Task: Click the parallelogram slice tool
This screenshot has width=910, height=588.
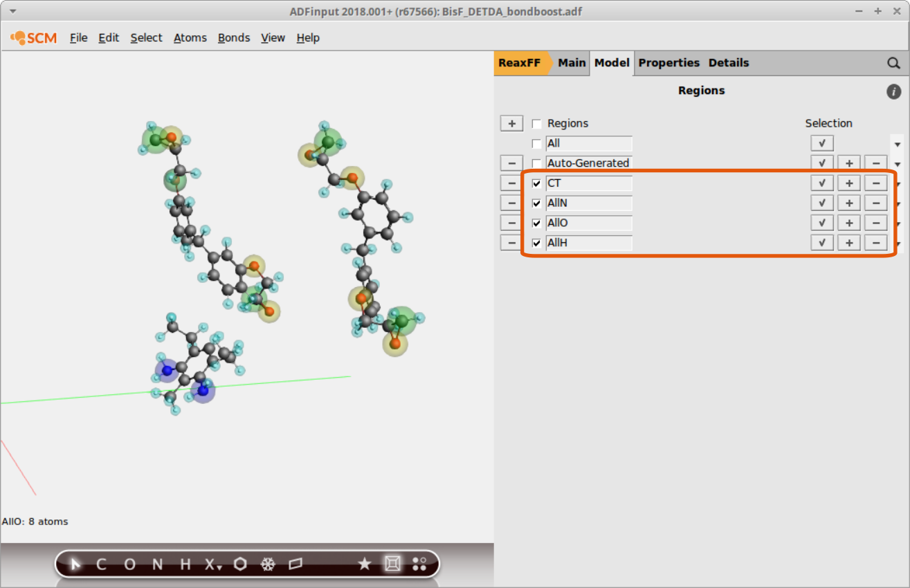Action: pyautogui.click(x=295, y=564)
